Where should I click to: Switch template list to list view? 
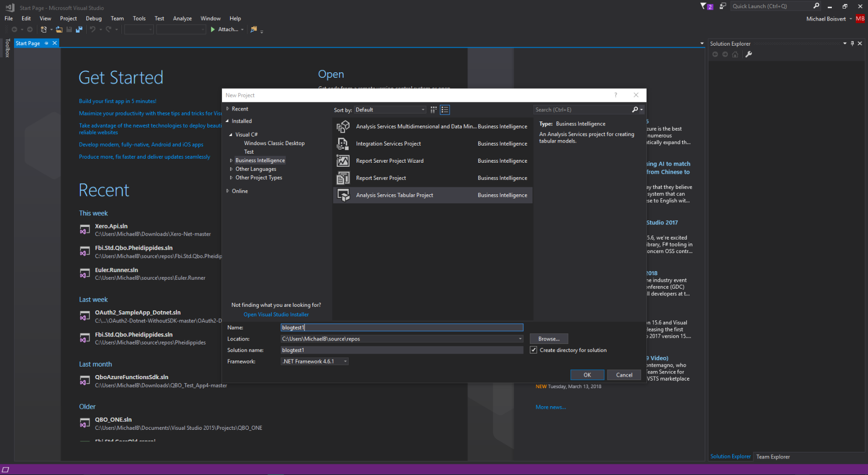445,109
